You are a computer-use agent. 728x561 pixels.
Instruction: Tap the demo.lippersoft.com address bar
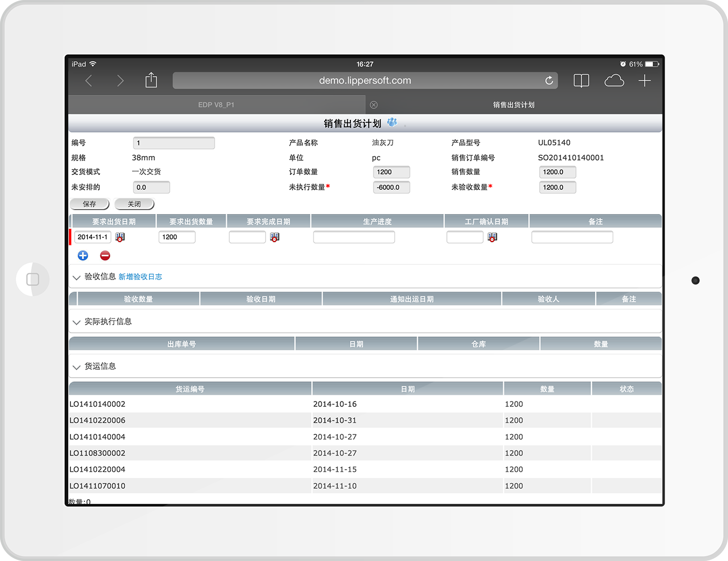365,81
